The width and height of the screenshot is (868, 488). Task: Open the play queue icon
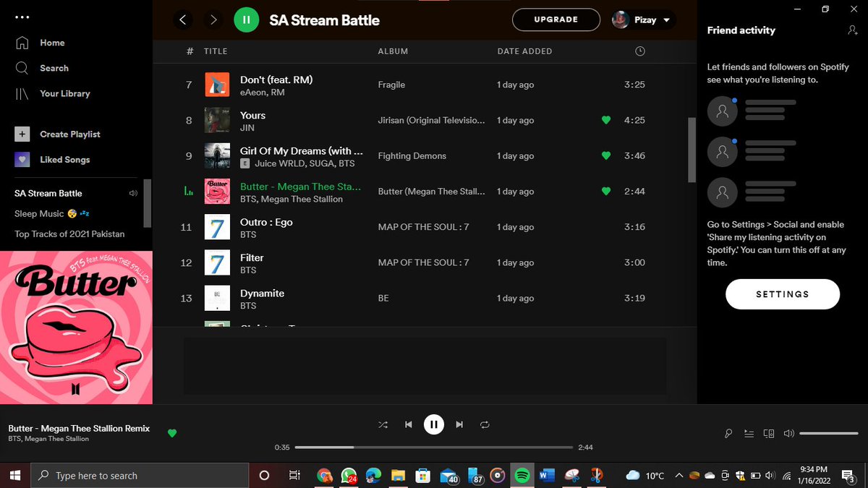(749, 434)
